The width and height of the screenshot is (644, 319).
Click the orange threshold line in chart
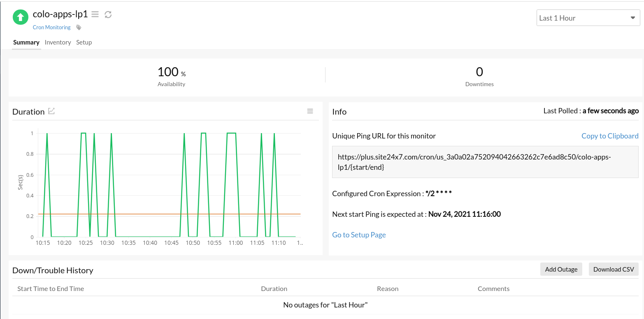[169, 214]
